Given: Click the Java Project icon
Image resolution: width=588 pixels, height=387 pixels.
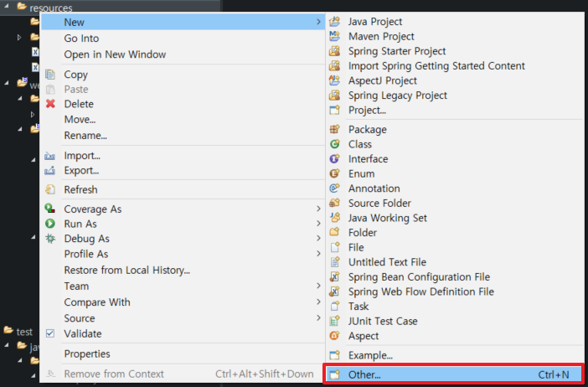Looking at the screenshot, I should pos(334,22).
